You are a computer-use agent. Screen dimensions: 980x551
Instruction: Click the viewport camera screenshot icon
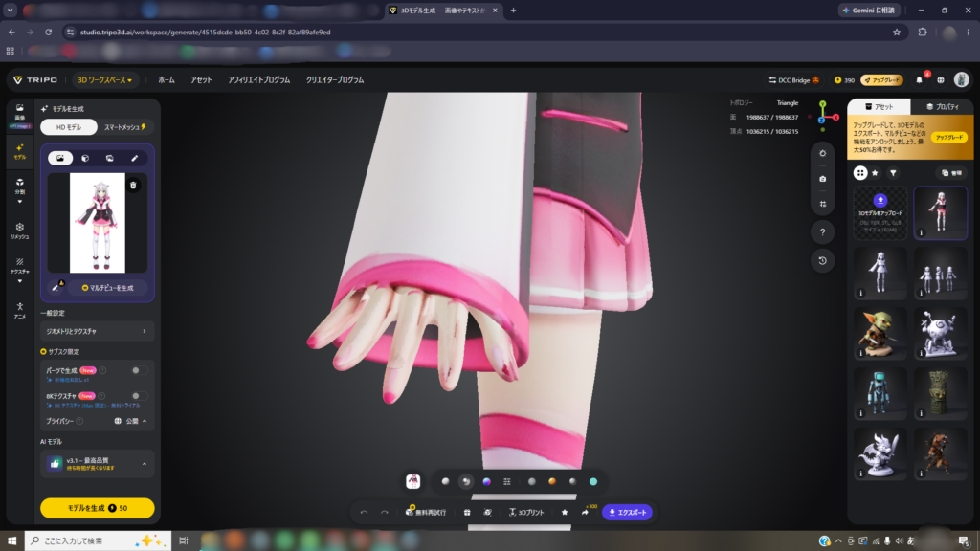[822, 179]
